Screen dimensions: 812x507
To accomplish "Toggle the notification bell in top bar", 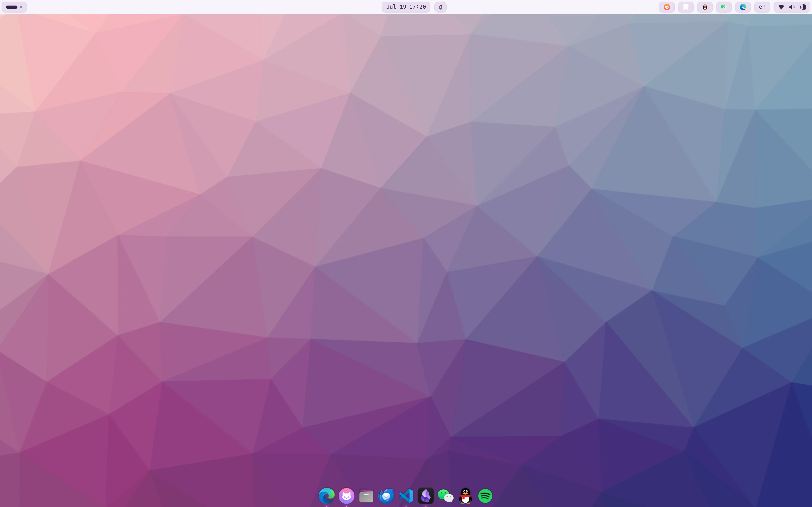I will 440,7.
